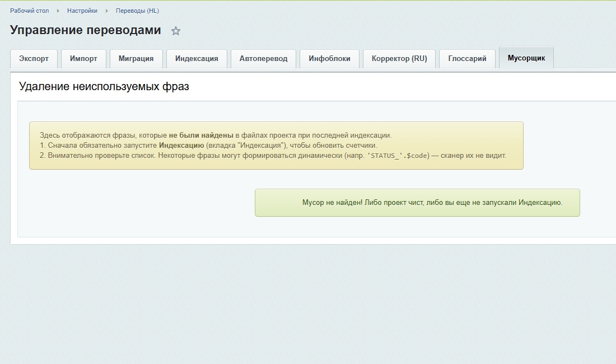Select the Корректор (RU) tab

(399, 59)
